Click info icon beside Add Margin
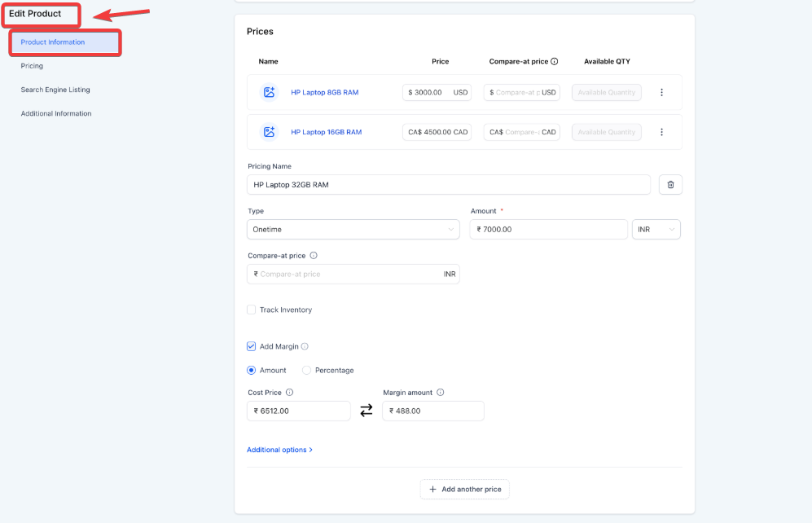Viewport: 812px width, 523px height. (305, 346)
